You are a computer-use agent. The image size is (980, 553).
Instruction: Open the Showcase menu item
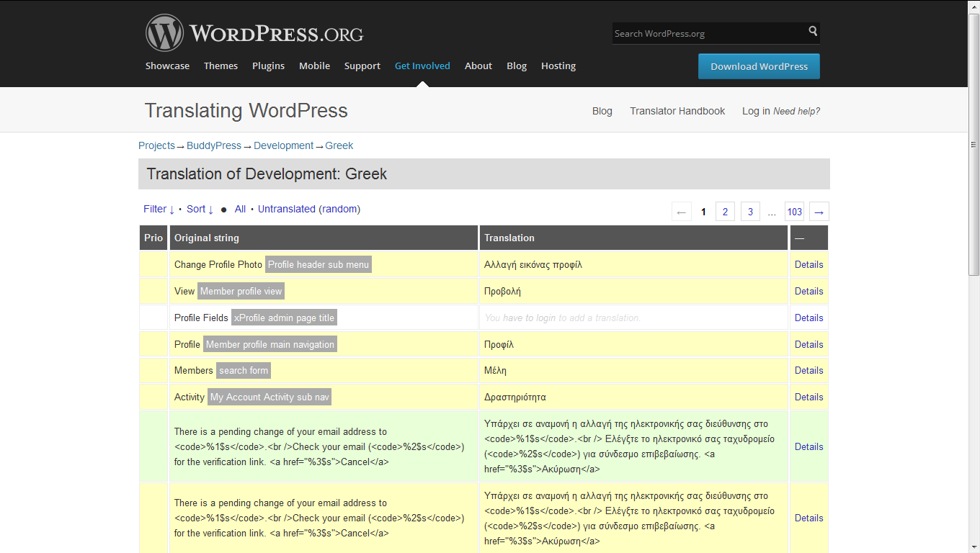pyautogui.click(x=167, y=66)
